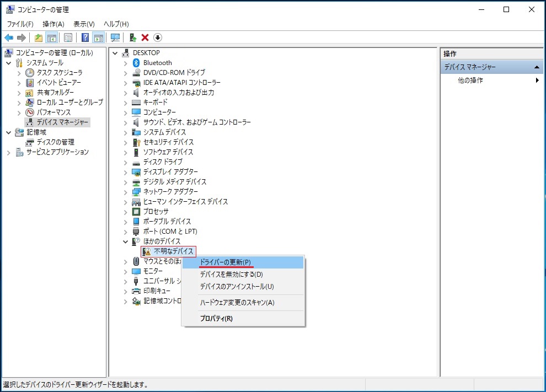Click the Up one level folder icon

point(39,37)
